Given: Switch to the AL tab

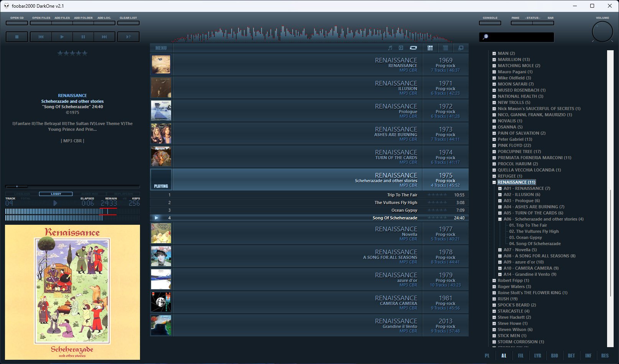Looking at the screenshot, I should point(504,356).
